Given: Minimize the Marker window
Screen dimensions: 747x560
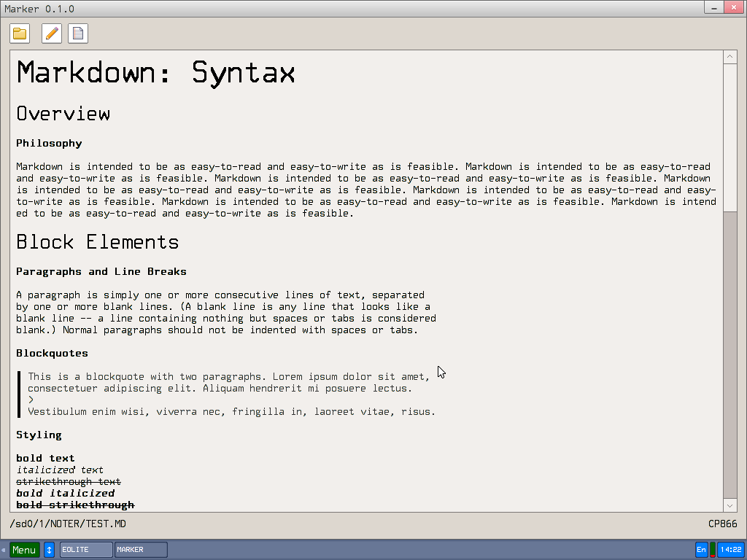Looking at the screenshot, I should tap(714, 7).
